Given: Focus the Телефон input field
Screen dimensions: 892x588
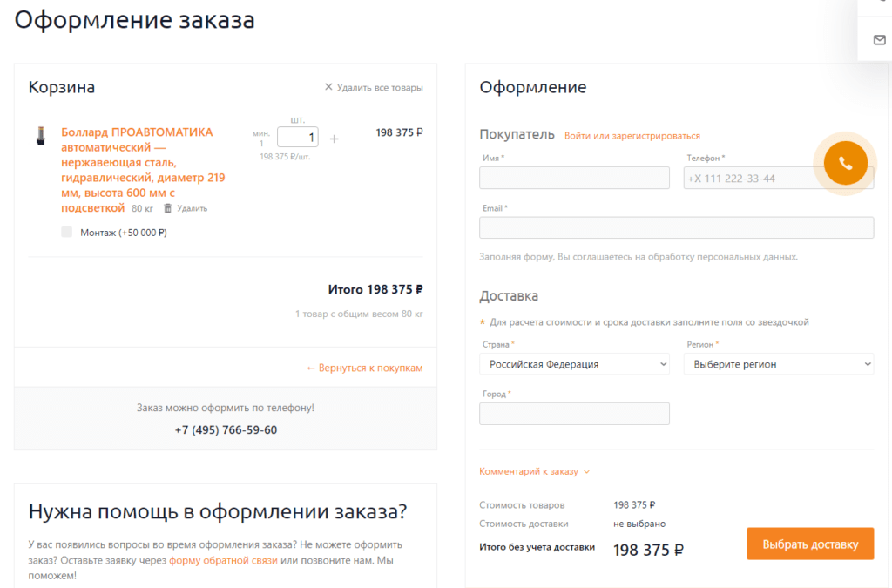Looking at the screenshot, I should point(778,178).
